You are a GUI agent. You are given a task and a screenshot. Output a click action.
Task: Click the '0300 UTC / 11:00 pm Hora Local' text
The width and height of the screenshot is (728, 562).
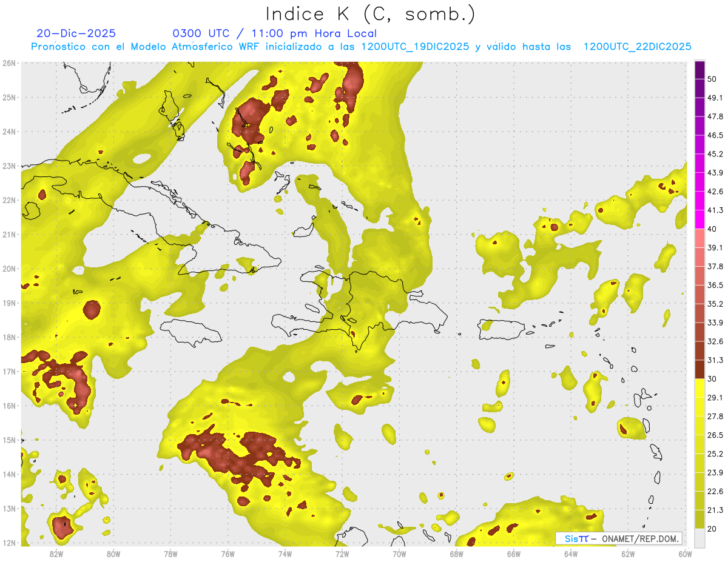point(275,33)
